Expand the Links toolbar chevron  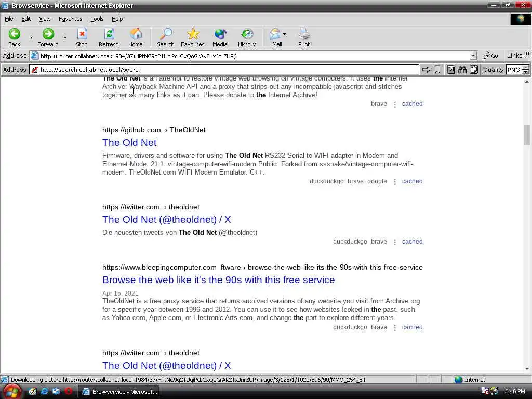pyautogui.click(x=528, y=54)
